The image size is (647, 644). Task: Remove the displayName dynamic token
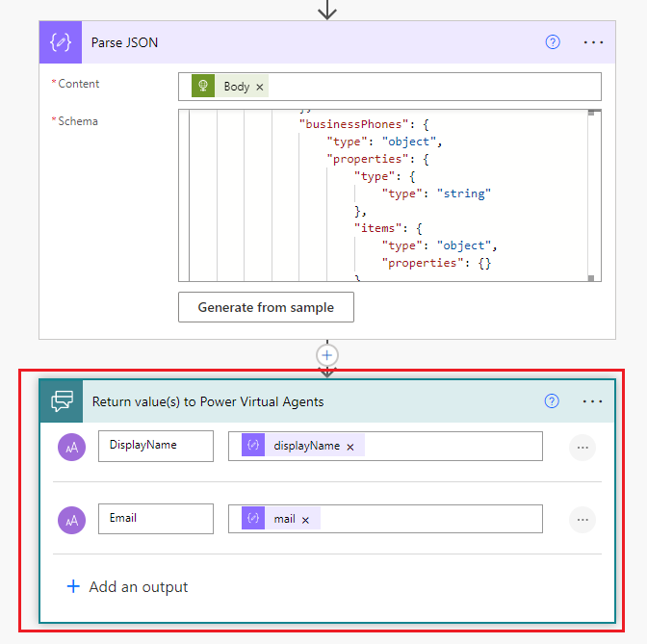tap(350, 447)
